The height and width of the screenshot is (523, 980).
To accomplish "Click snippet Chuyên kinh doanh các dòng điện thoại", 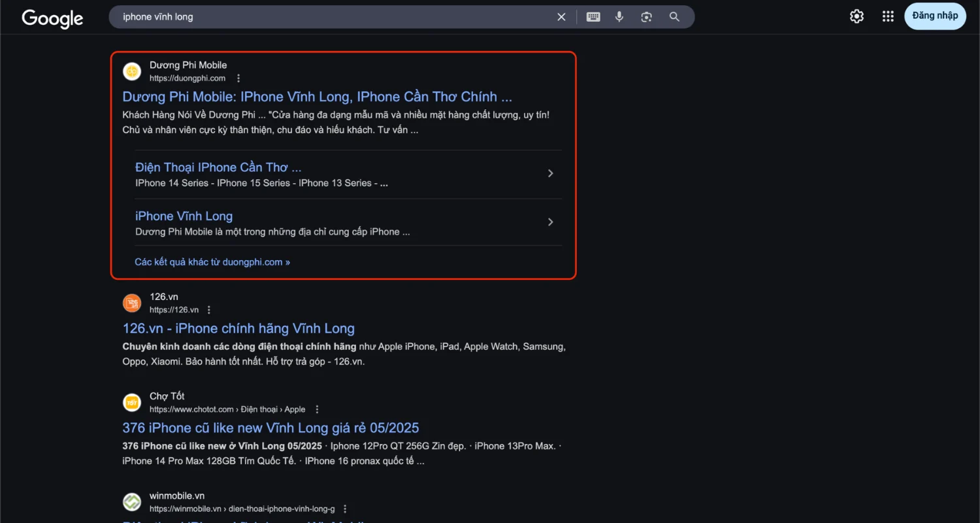I will point(344,354).
